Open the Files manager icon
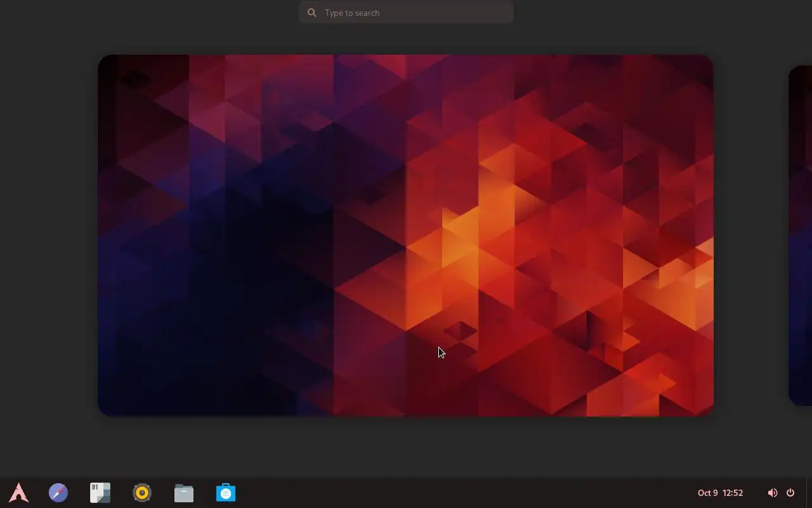This screenshot has height=508, width=812. tap(184, 493)
